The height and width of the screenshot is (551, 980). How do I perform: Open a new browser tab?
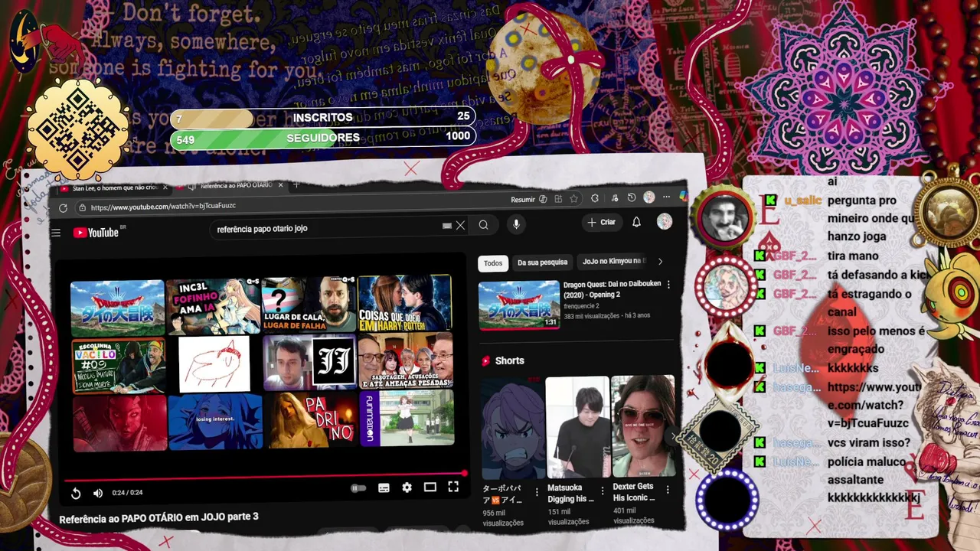tap(297, 184)
